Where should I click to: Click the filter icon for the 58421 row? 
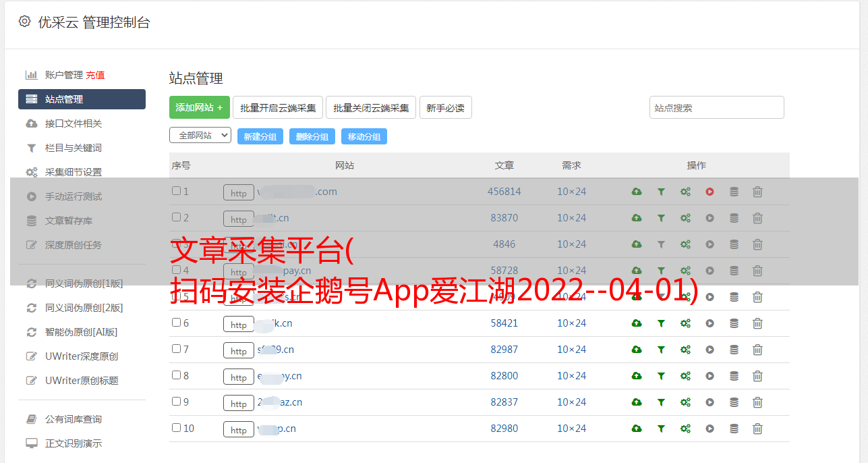coord(661,323)
